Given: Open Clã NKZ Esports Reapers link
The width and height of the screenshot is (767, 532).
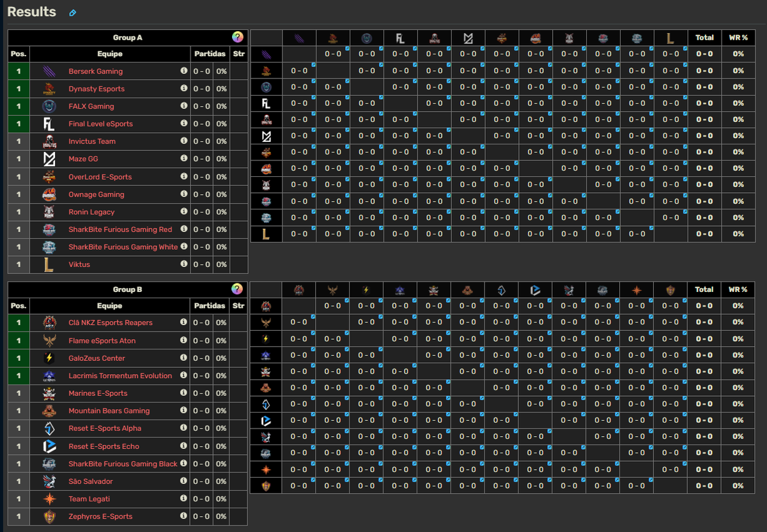Looking at the screenshot, I should 111,323.
